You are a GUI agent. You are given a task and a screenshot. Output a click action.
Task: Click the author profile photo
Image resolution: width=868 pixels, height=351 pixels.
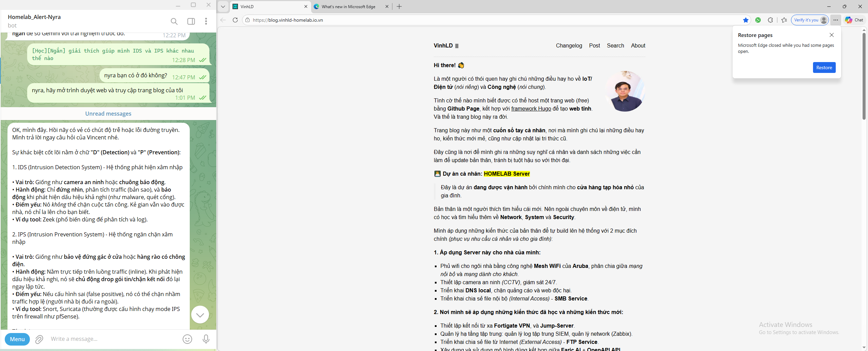click(x=625, y=91)
